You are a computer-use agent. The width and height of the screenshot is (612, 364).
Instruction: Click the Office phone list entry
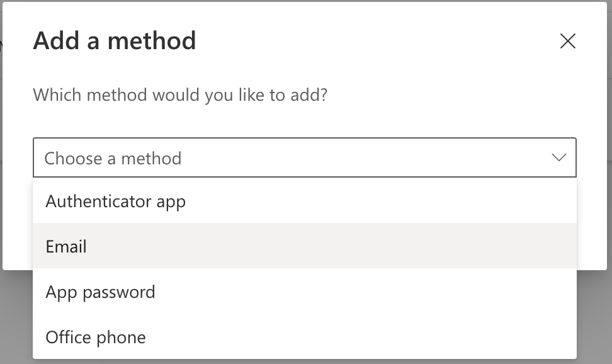pyautogui.click(x=96, y=337)
